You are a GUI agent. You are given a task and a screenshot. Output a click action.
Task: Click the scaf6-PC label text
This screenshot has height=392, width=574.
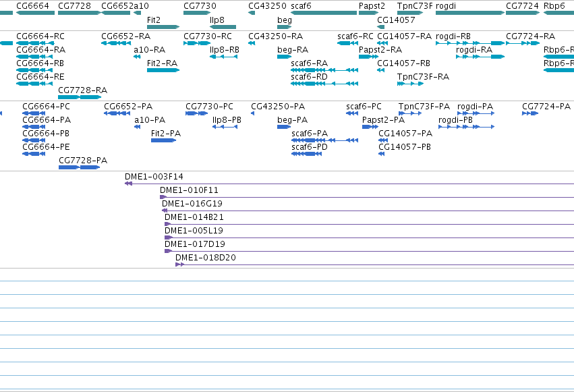coord(364,107)
